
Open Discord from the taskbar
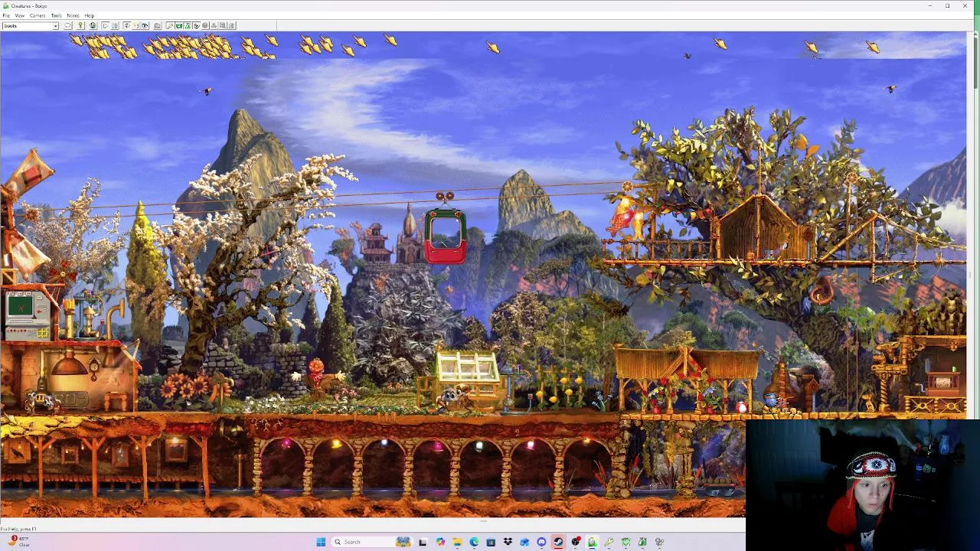click(541, 542)
